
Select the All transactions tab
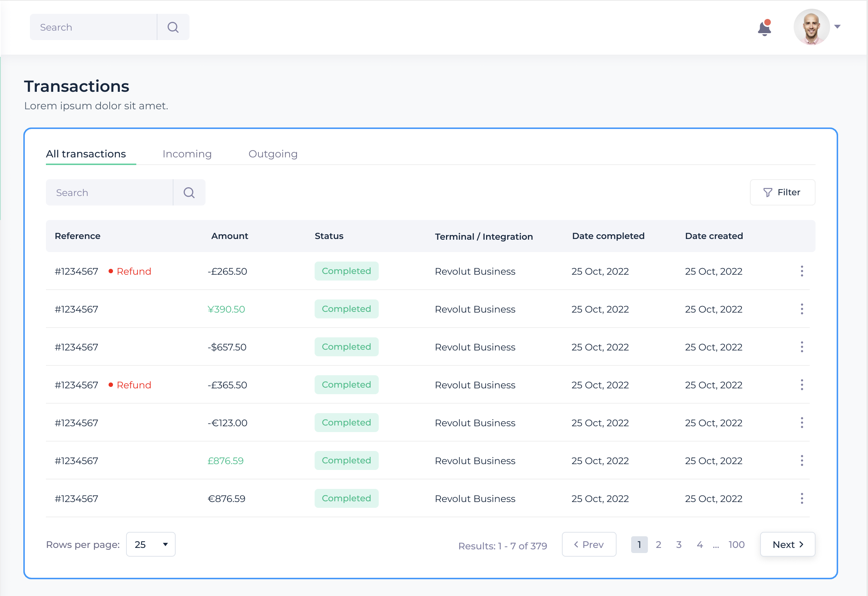click(x=86, y=154)
